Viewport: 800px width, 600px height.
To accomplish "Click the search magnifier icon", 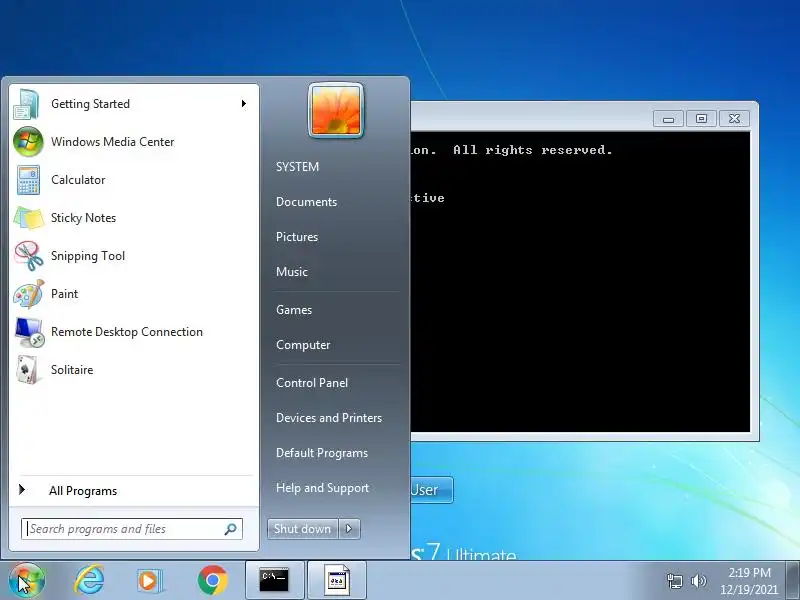I will point(231,529).
